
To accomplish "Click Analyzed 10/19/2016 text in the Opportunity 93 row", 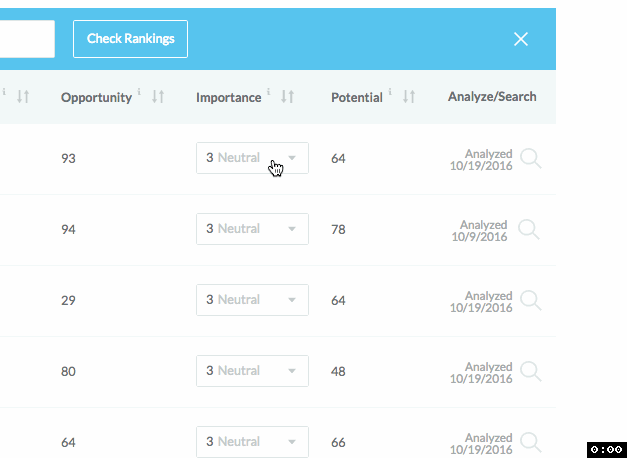I will tap(481, 160).
